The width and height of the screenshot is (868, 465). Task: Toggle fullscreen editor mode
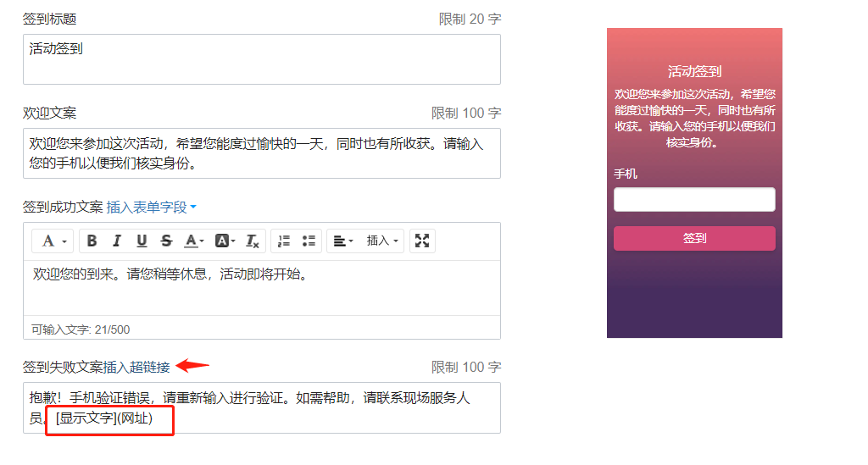coord(422,241)
